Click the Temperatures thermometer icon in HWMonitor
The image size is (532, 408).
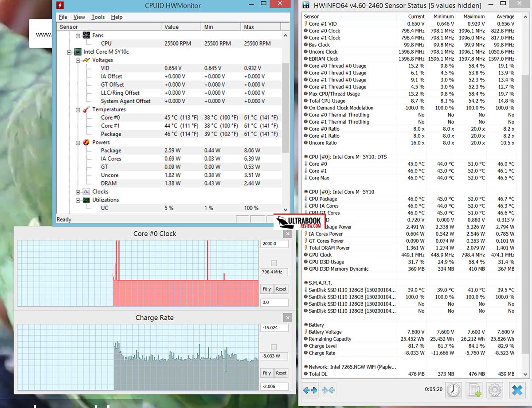pyautogui.click(x=86, y=109)
